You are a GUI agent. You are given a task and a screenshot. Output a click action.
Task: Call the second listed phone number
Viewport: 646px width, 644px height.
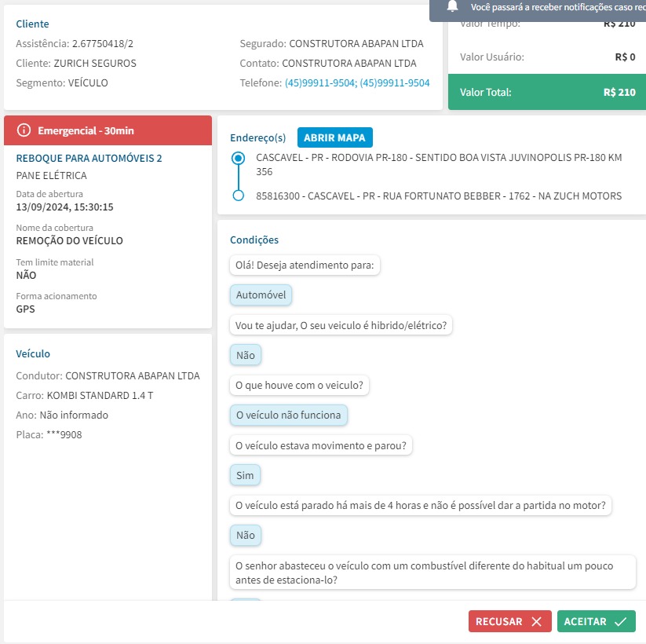pyautogui.click(x=395, y=83)
